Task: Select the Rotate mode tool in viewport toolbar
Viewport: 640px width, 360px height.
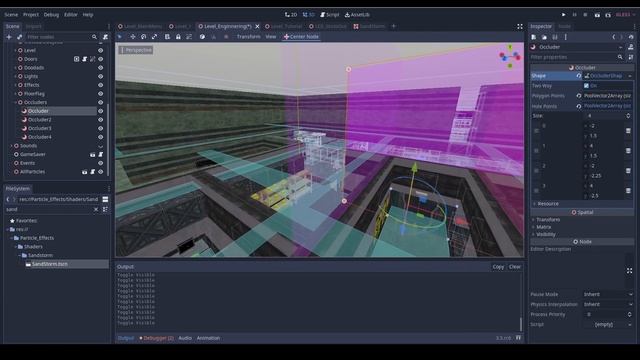Action: tap(144, 37)
